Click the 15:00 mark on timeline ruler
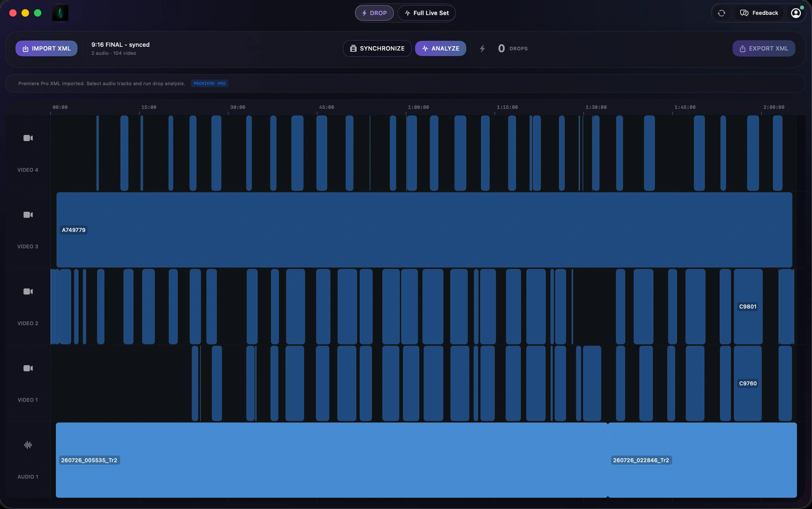Viewport: 812px width, 509px height. pyautogui.click(x=149, y=107)
